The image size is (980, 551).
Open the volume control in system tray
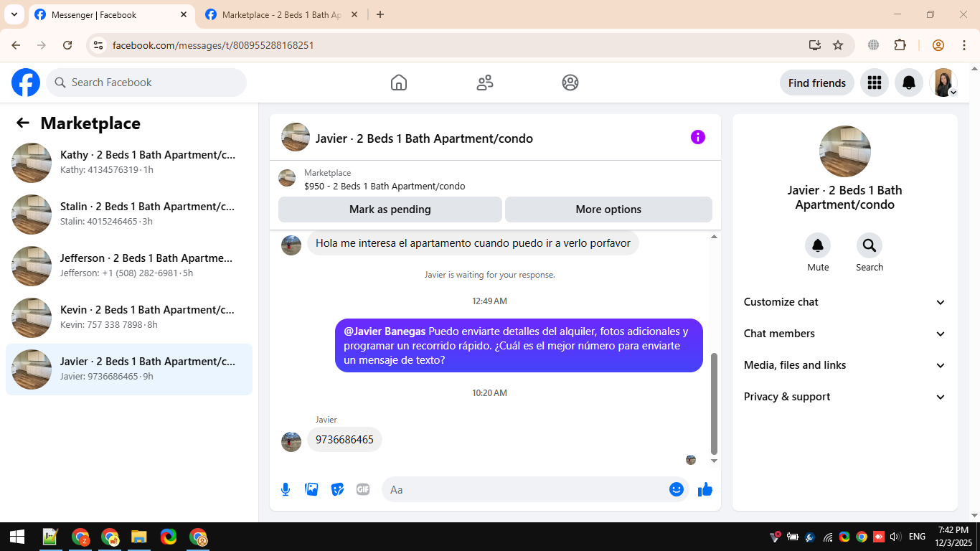[895, 537]
